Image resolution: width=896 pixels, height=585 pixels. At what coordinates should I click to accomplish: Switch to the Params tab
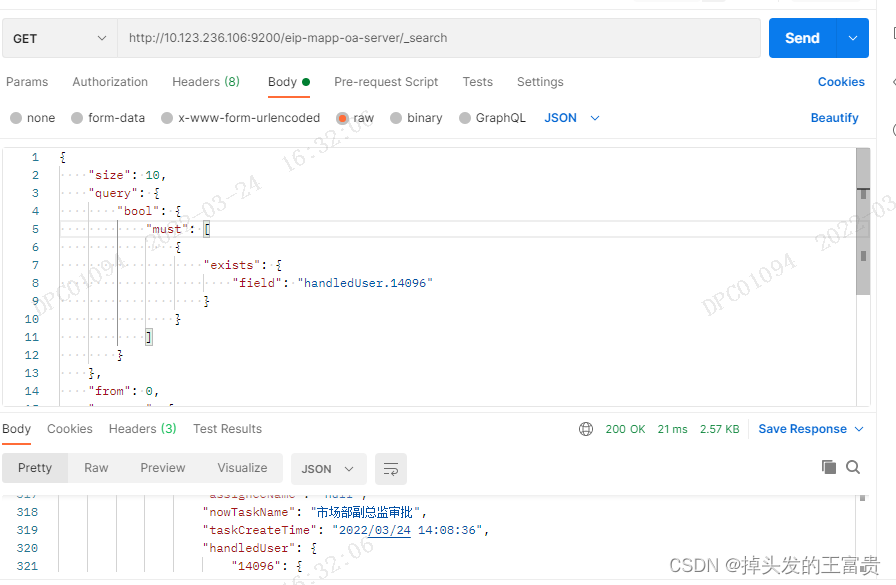pos(27,82)
